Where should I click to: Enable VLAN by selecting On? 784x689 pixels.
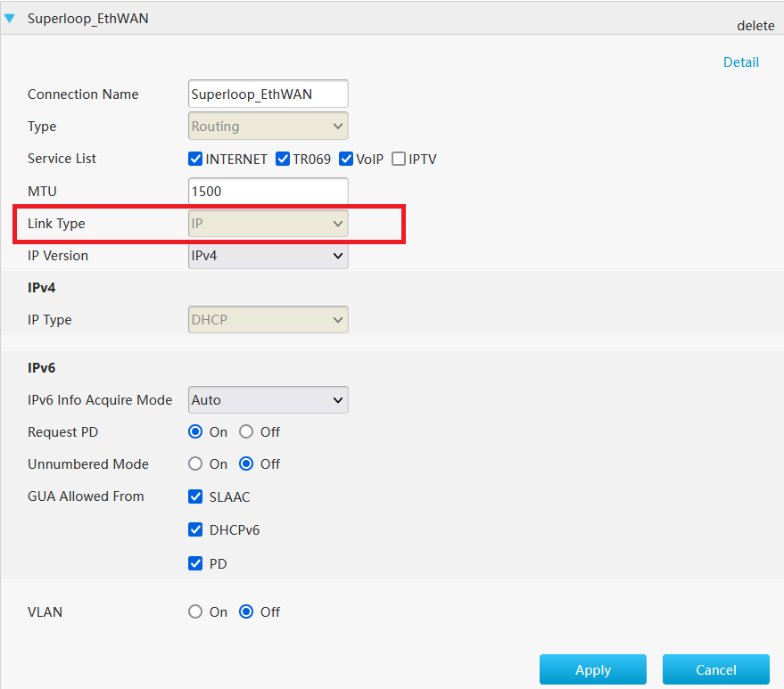click(x=195, y=611)
